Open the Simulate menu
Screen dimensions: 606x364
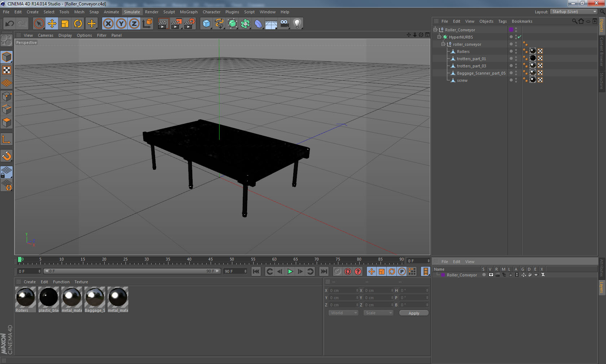[x=132, y=12]
